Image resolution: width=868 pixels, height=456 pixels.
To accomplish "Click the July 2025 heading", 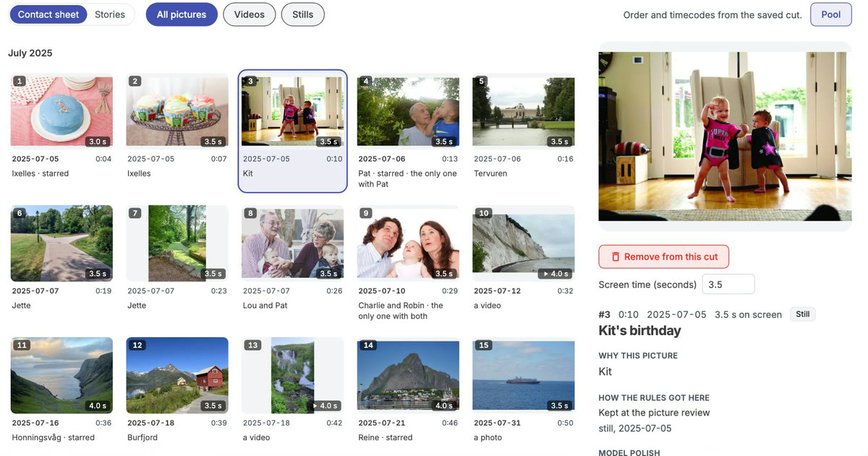I will [30, 53].
